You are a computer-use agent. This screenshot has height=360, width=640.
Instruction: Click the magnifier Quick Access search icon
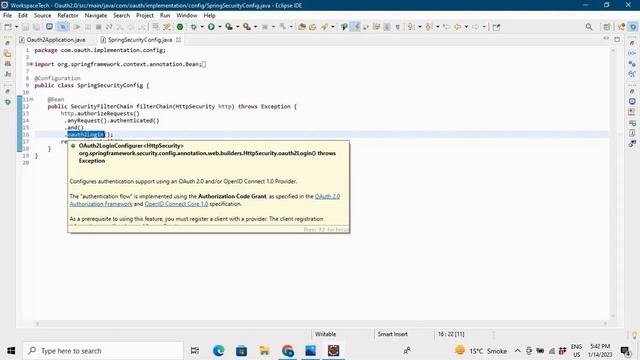[589, 27]
